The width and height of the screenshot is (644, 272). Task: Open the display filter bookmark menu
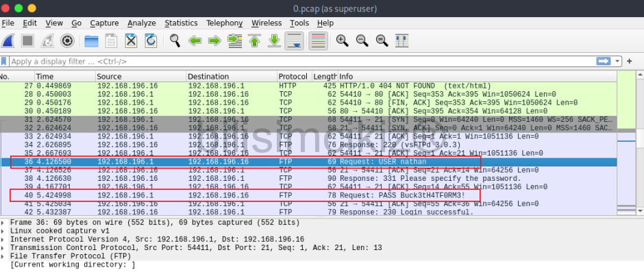(3, 62)
